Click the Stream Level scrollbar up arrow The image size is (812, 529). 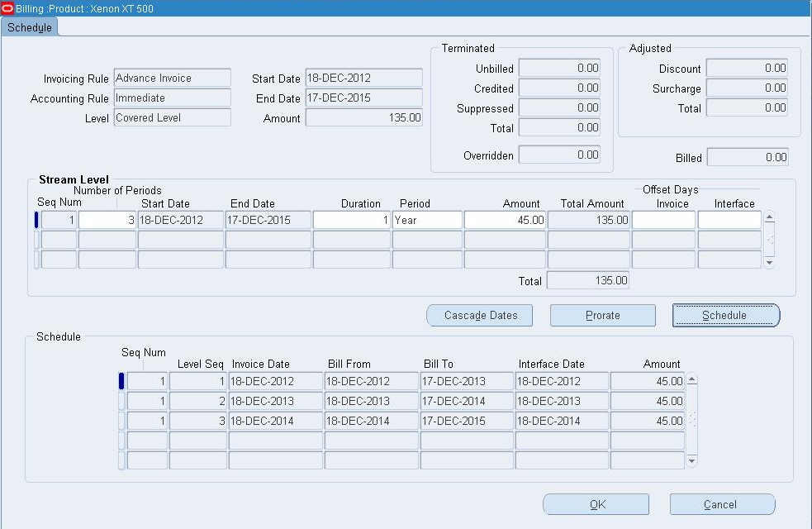click(x=769, y=215)
